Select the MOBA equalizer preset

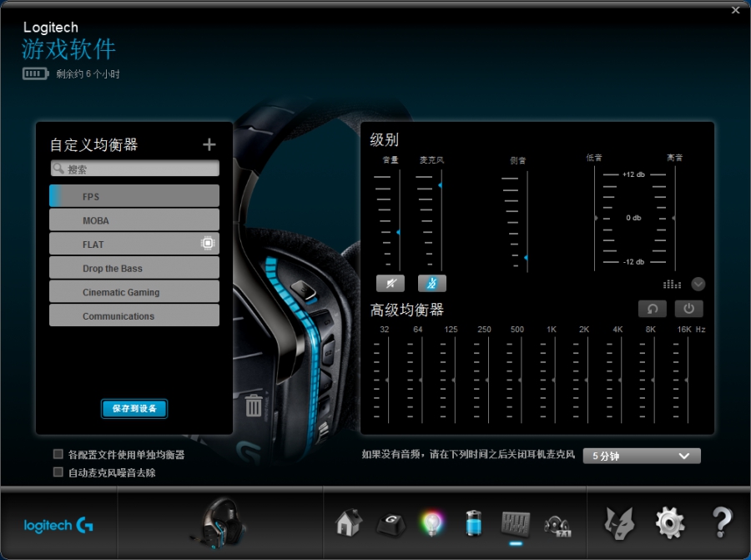pyautogui.click(x=134, y=220)
